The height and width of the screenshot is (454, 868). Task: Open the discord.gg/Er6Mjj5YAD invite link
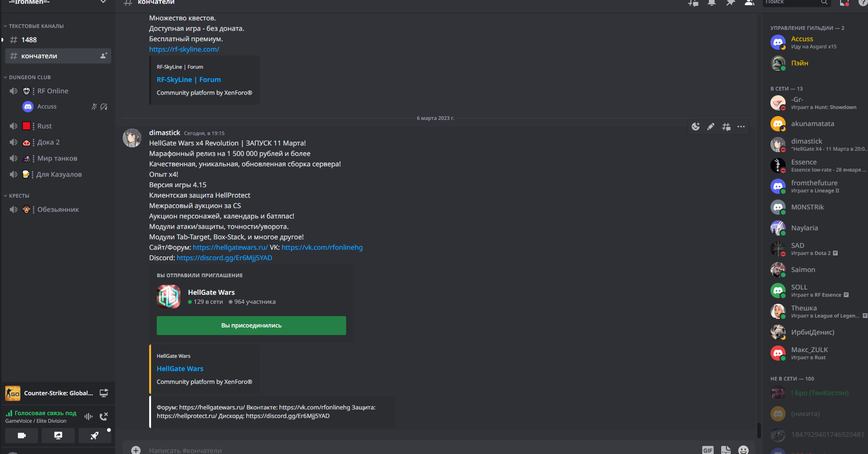point(224,258)
